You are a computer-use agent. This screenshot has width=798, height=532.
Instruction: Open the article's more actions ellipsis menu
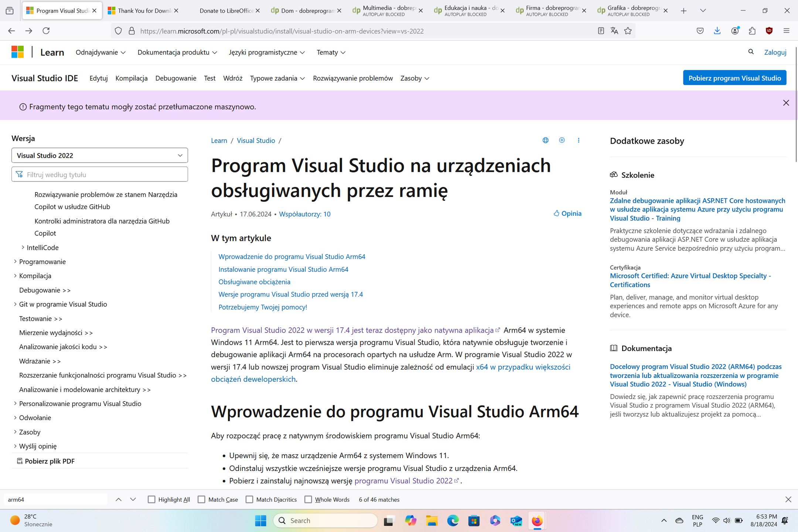[x=579, y=140]
